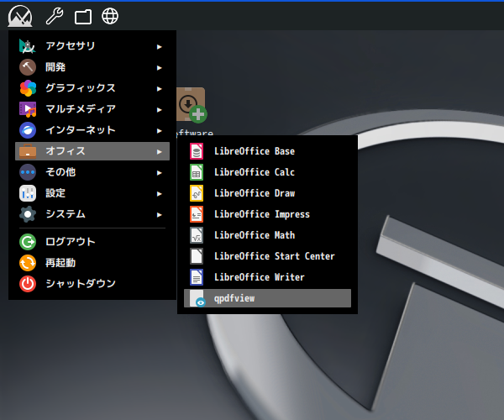Open LibreOffice Start Center entry
504x420 pixels.
click(x=274, y=256)
